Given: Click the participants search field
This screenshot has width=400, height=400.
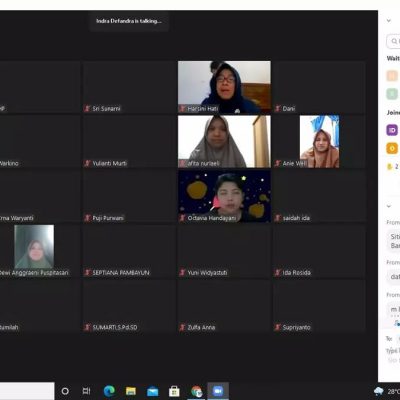Looking at the screenshot, I should click(x=393, y=41).
